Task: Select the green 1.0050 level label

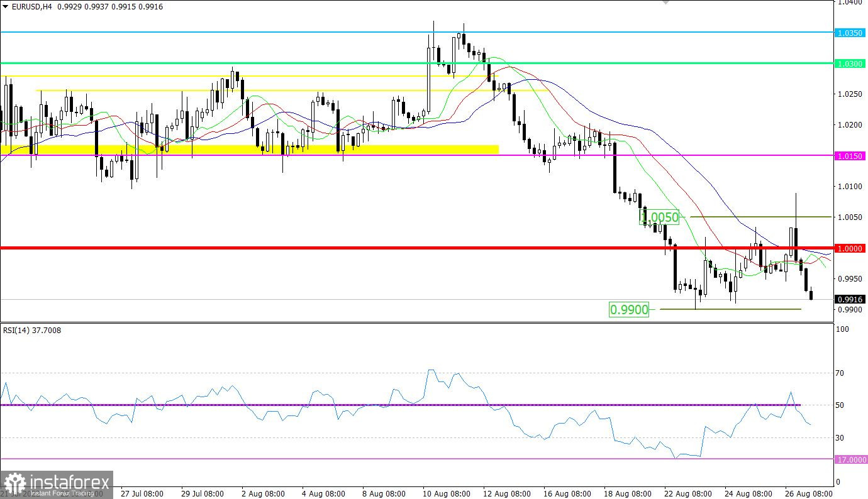Action: click(x=660, y=217)
